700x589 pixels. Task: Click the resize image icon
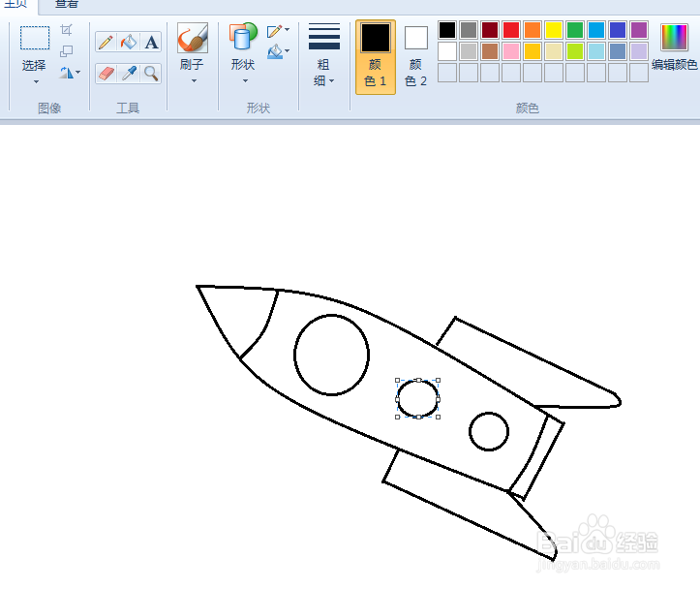tap(66, 51)
